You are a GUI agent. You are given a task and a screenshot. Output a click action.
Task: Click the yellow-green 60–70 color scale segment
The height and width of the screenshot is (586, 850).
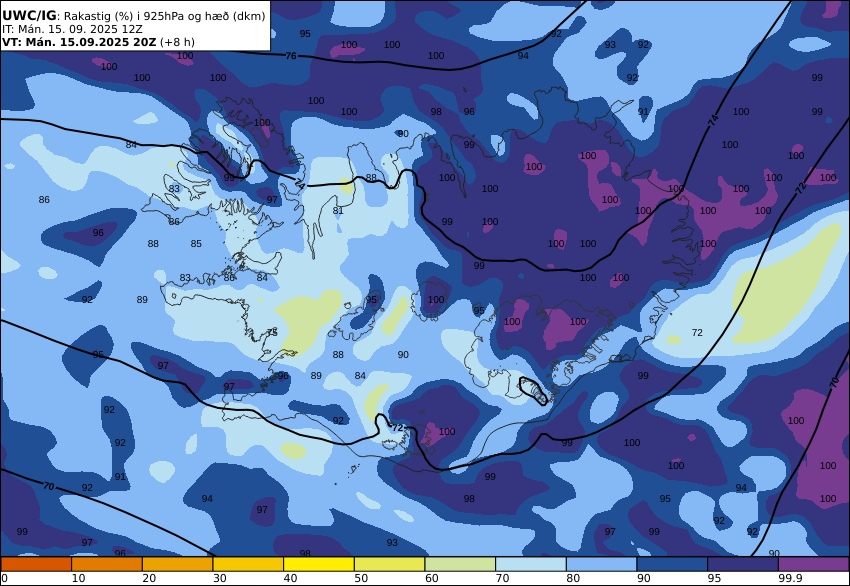click(460, 564)
